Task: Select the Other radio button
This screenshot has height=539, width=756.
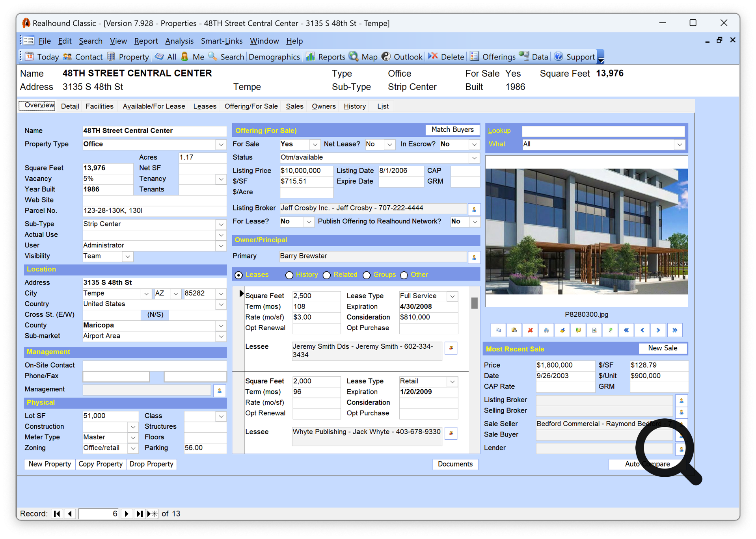Action: point(404,275)
